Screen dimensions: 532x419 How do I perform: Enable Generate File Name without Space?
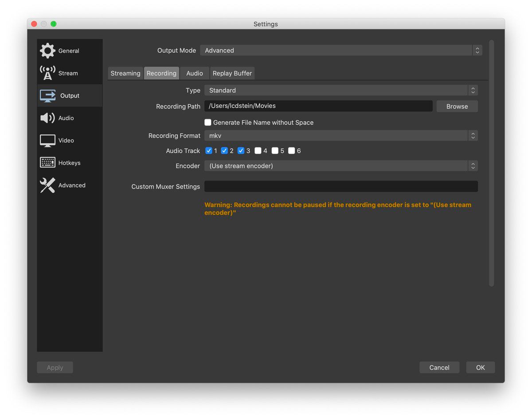click(208, 123)
